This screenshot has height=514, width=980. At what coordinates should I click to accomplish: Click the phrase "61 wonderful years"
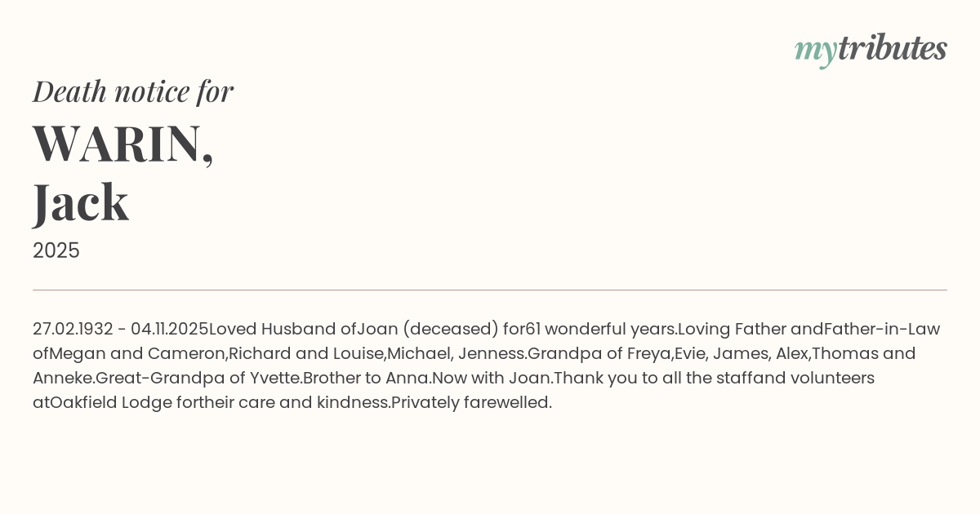tap(600, 329)
